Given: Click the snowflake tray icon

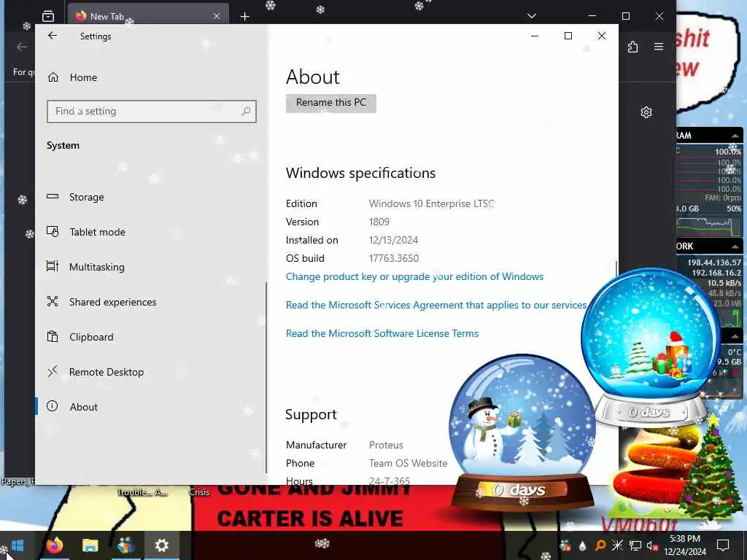Looking at the screenshot, I should pos(618,545).
